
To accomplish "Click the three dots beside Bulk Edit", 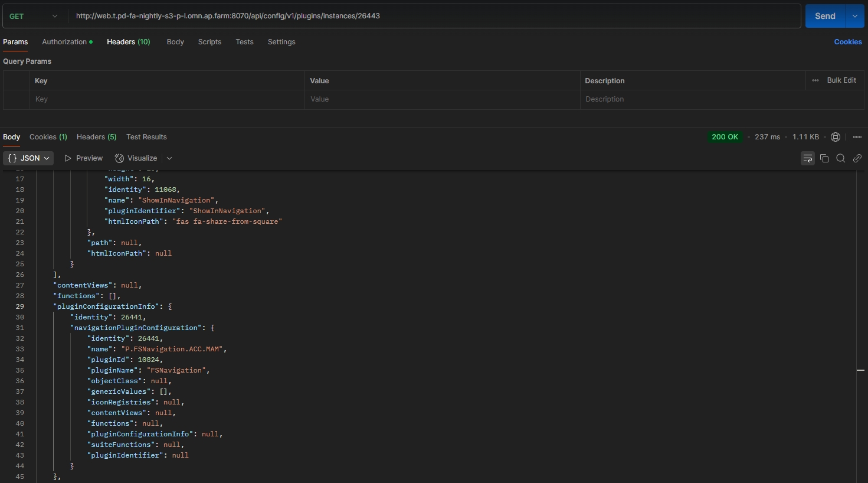I will (815, 80).
